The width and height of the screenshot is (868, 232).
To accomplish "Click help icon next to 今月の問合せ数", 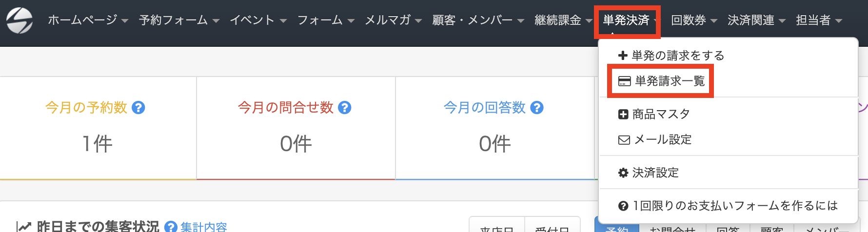I will pyautogui.click(x=345, y=108).
